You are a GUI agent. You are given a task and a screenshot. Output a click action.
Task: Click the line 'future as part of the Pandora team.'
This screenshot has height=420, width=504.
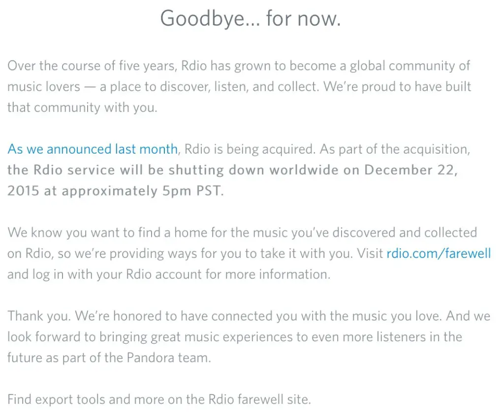click(x=109, y=357)
